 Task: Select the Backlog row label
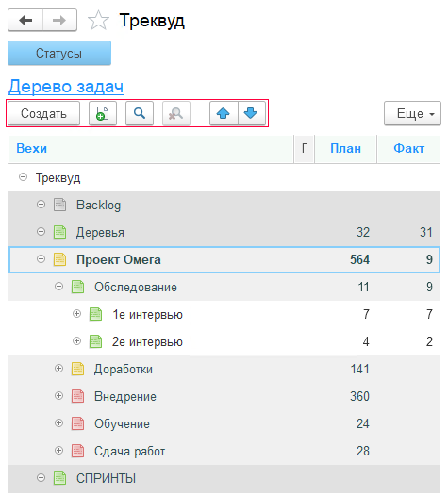(98, 205)
